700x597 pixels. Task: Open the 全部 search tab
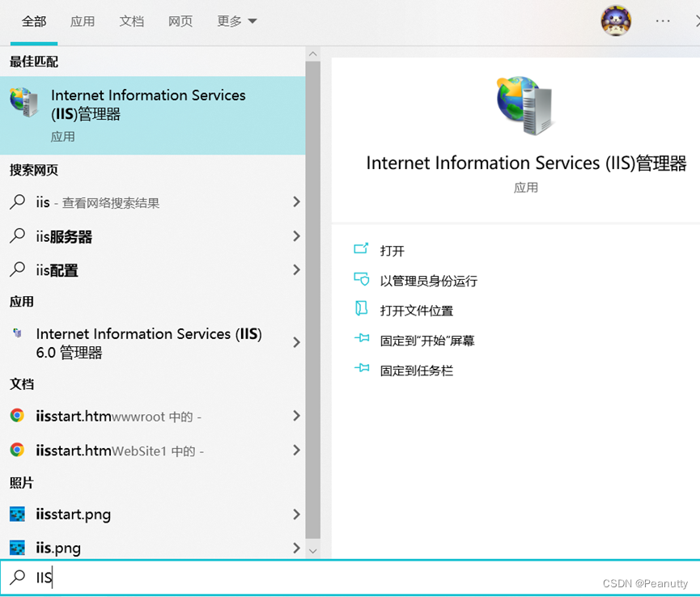coord(34,21)
